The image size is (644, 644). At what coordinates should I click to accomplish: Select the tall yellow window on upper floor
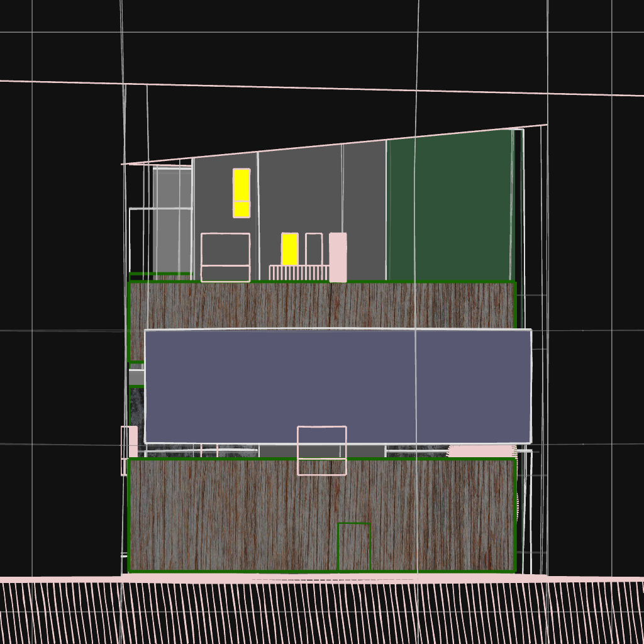(x=241, y=192)
